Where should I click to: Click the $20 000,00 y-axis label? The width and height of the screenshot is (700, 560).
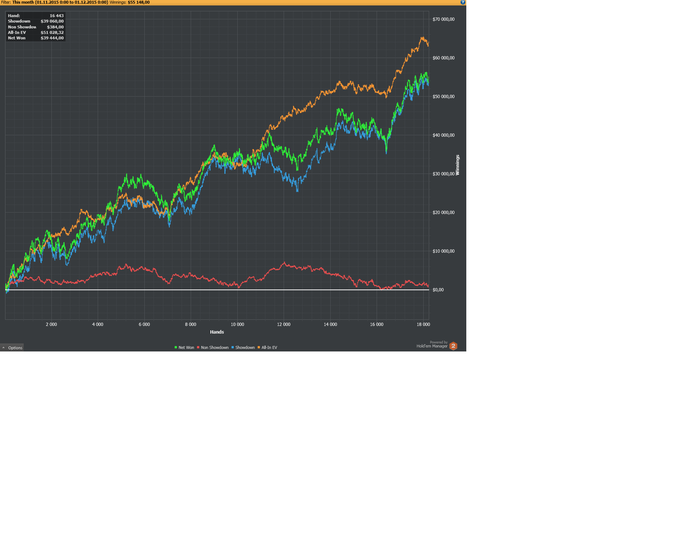(444, 213)
